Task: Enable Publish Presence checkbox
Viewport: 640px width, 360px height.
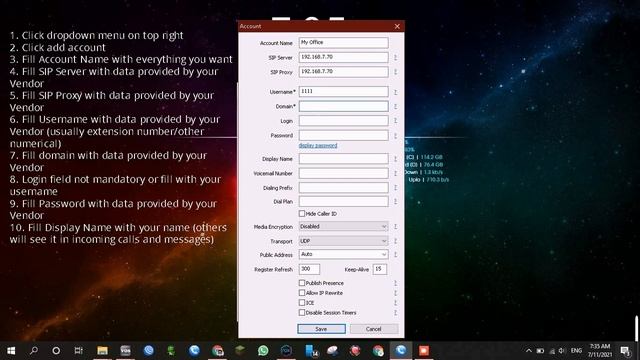Action: point(302,283)
